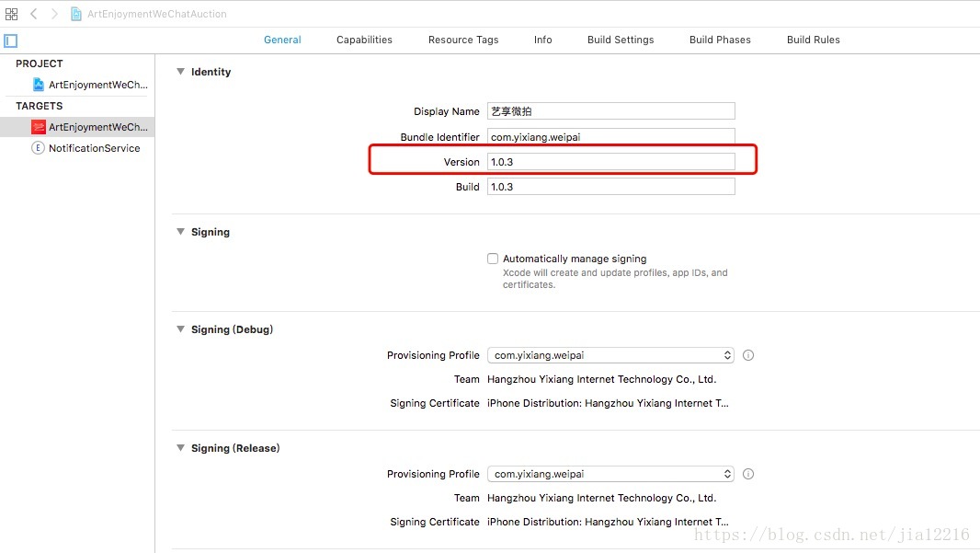The image size is (980, 553).
Task: Switch to the Capabilities tab
Action: tap(364, 40)
